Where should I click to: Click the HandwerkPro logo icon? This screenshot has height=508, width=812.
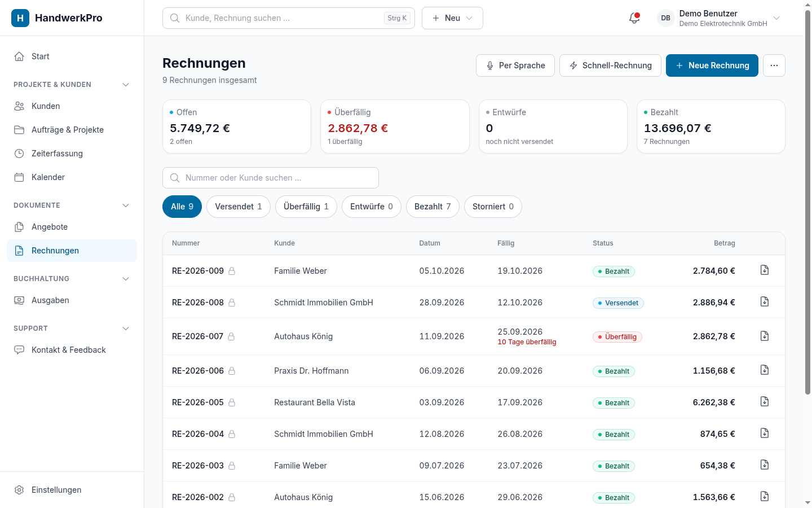point(20,18)
